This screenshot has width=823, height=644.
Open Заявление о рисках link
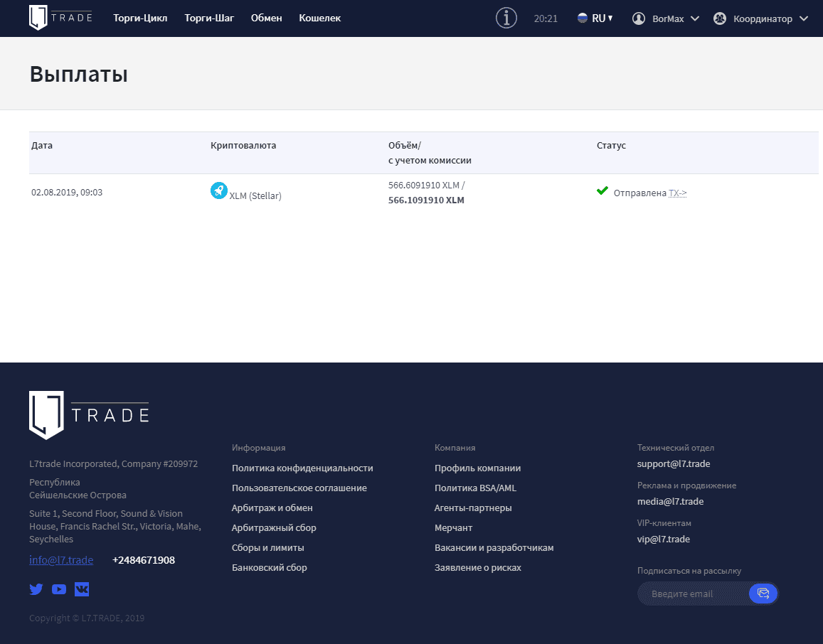477,567
